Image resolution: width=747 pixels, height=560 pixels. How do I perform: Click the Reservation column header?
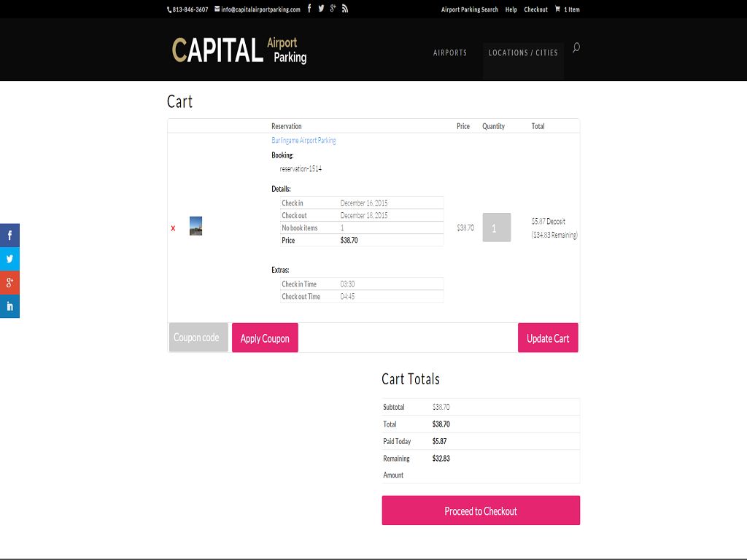tap(286, 126)
